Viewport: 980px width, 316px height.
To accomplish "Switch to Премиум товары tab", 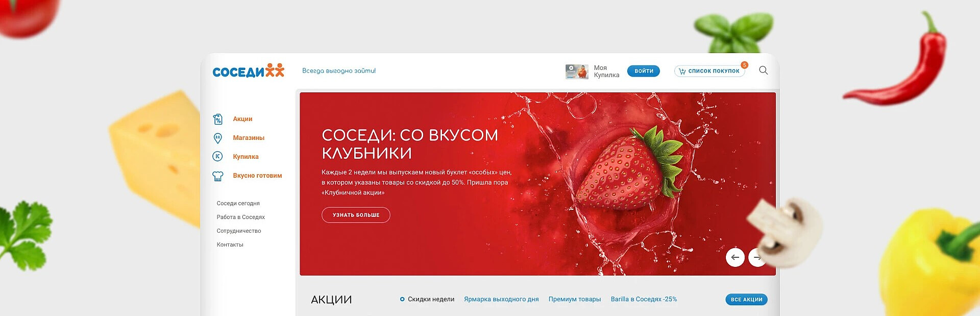I will [575, 299].
